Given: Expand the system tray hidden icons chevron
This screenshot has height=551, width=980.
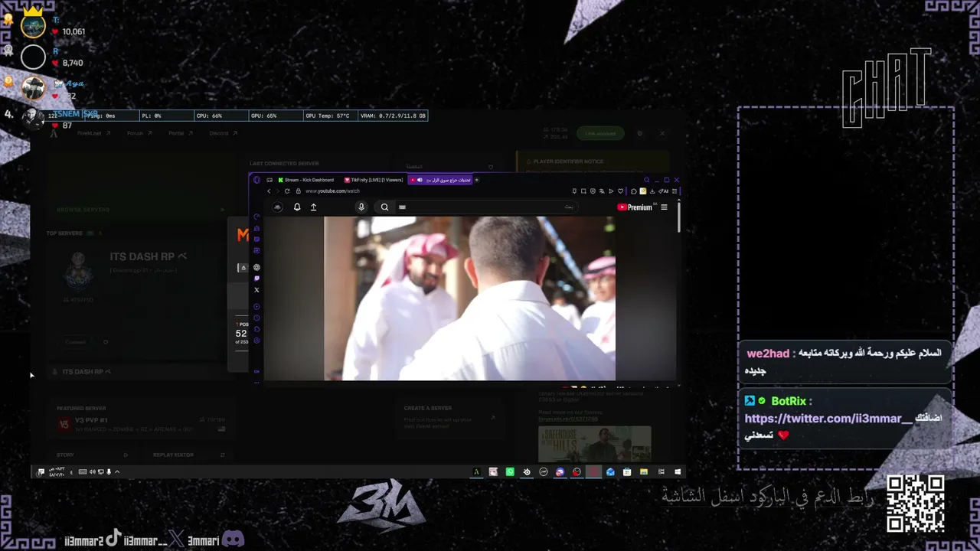Looking at the screenshot, I should click(x=117, y=472).
